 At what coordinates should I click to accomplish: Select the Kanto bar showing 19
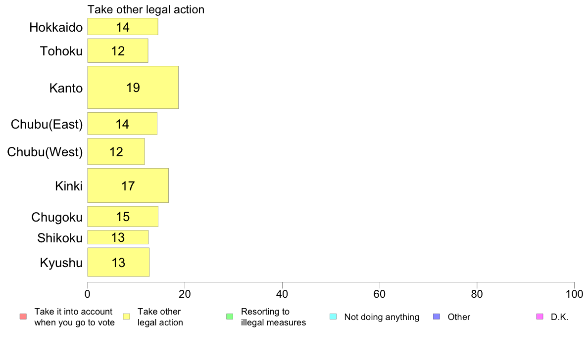[x=133, y=88]
